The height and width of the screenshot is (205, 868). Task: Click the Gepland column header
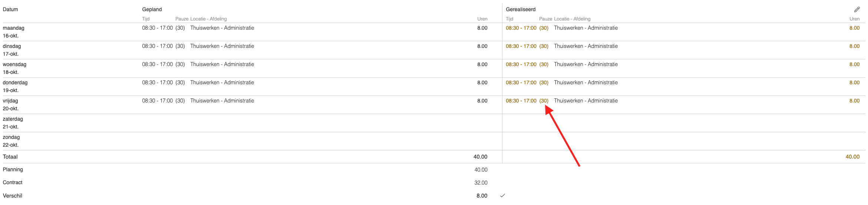pyautogui.click(x=152, y=9)
